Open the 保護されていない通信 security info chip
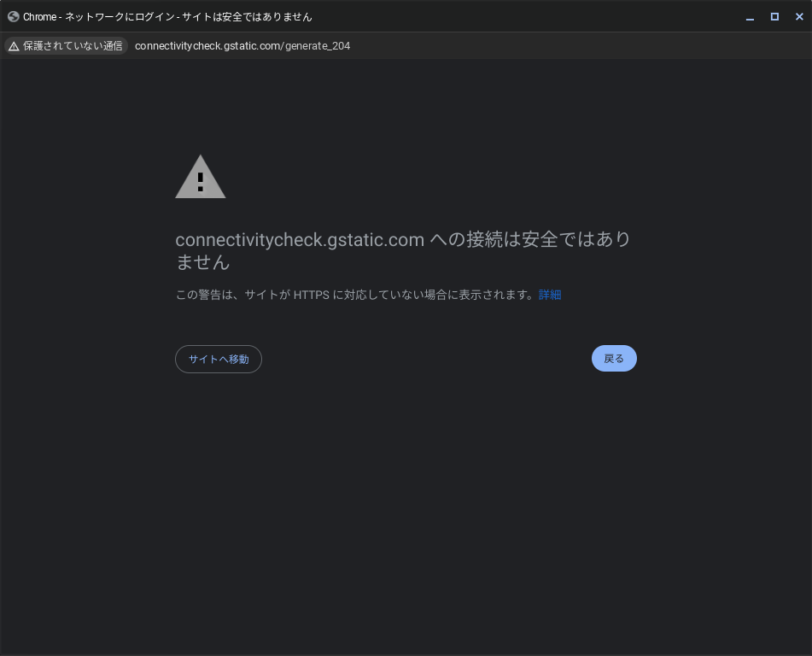The height and width of the screenshot is (656, 812). pos(67,46)
